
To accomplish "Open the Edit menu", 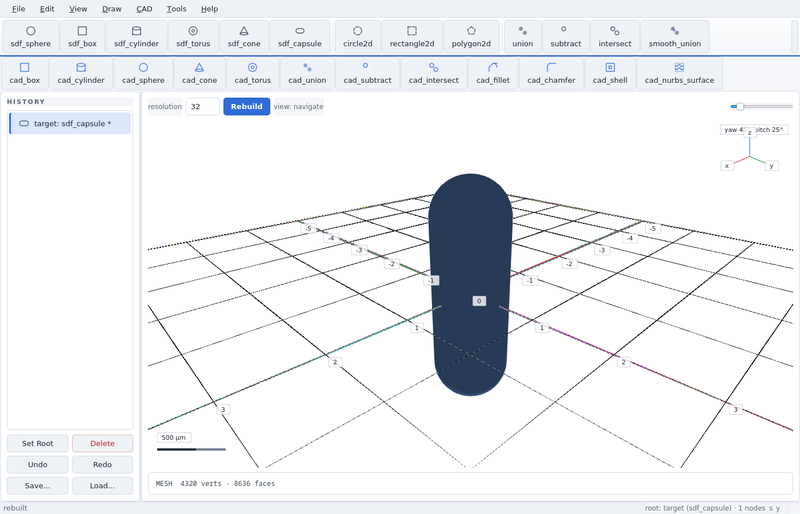I will pos(47,9).
